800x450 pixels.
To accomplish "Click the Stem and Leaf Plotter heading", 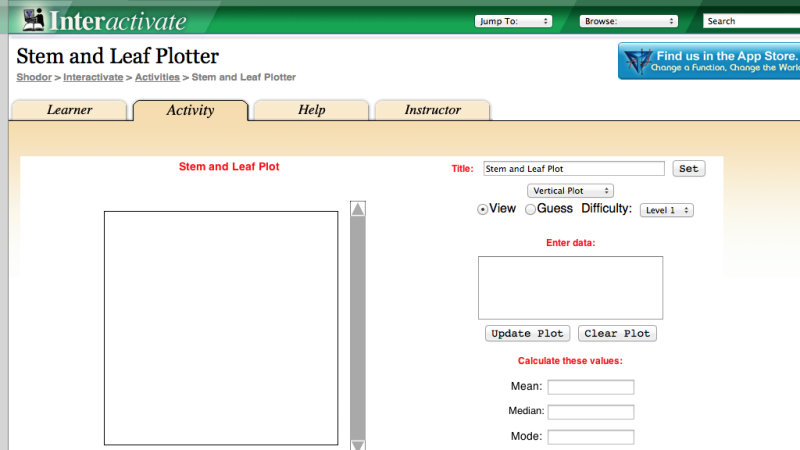I will point(117,56).
